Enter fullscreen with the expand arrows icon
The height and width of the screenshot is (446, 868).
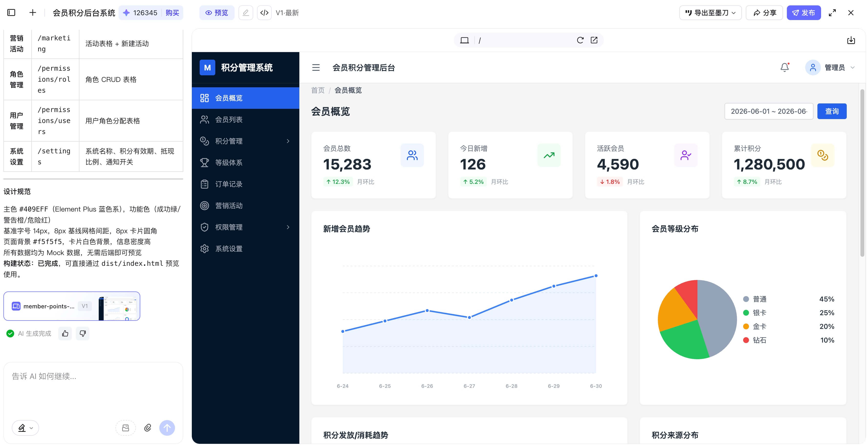coord(832,13)
